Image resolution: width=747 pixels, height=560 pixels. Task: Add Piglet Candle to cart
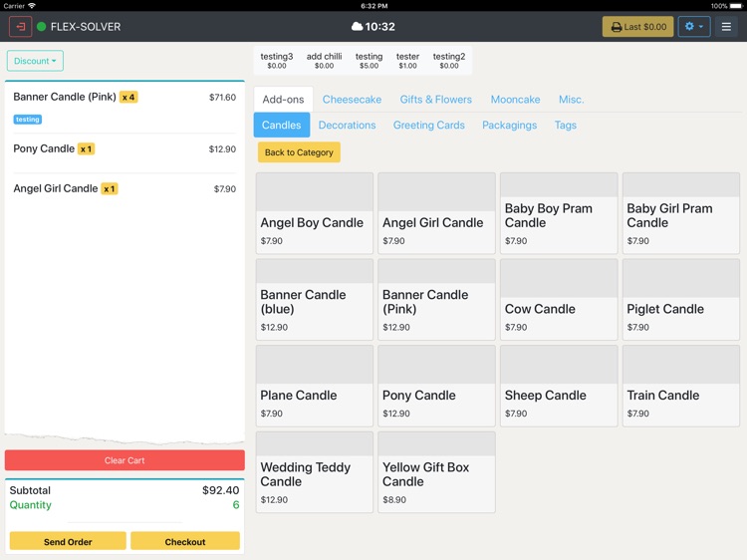coord(681,299)
